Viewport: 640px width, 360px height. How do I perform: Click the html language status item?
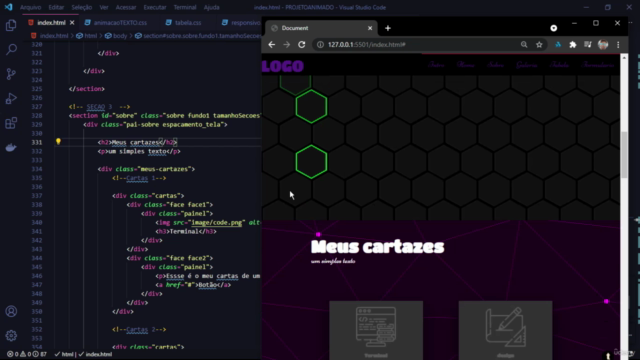(64, 354)
